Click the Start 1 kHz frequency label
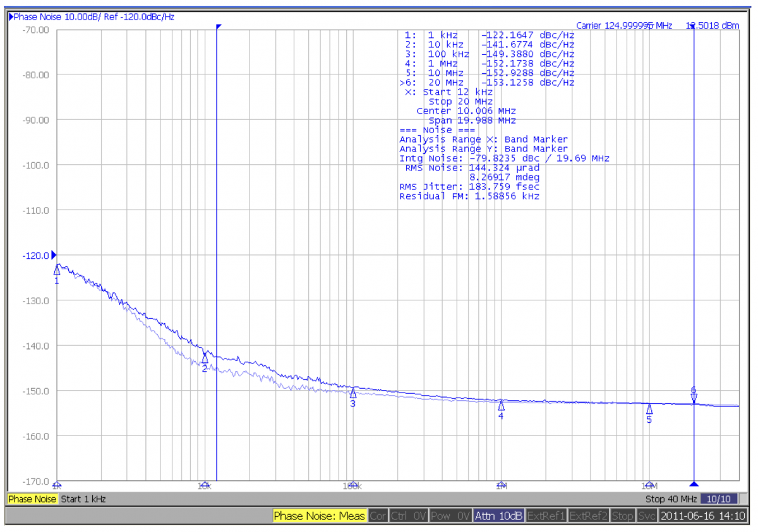 [83, 499]
